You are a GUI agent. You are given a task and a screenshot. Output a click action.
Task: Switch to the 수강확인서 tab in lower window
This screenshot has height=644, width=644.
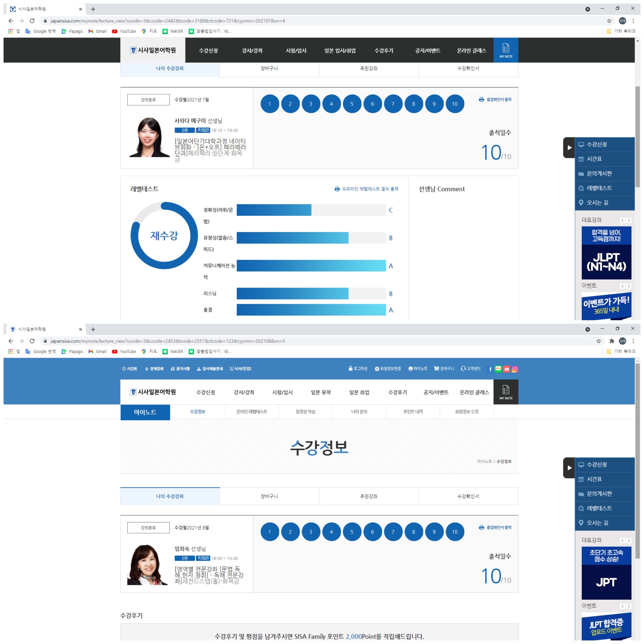(x=468, y=496)
